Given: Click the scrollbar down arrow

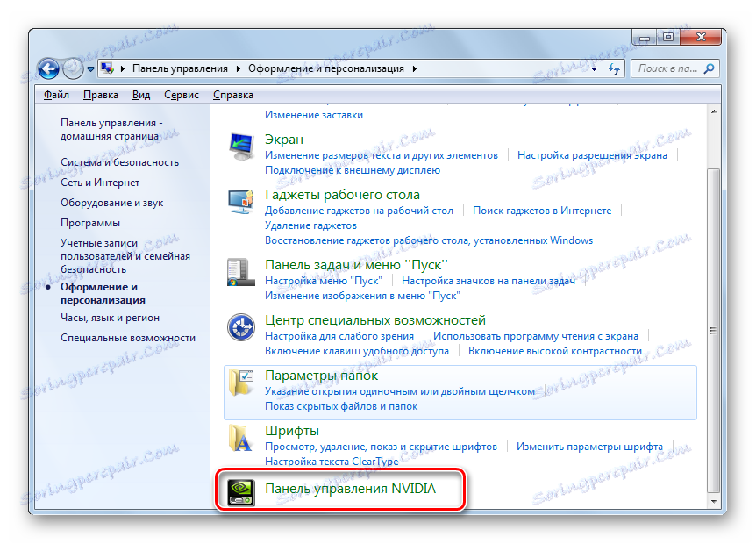Looking at the screenshot, I should pyautogui.click(x=714, y=501).
